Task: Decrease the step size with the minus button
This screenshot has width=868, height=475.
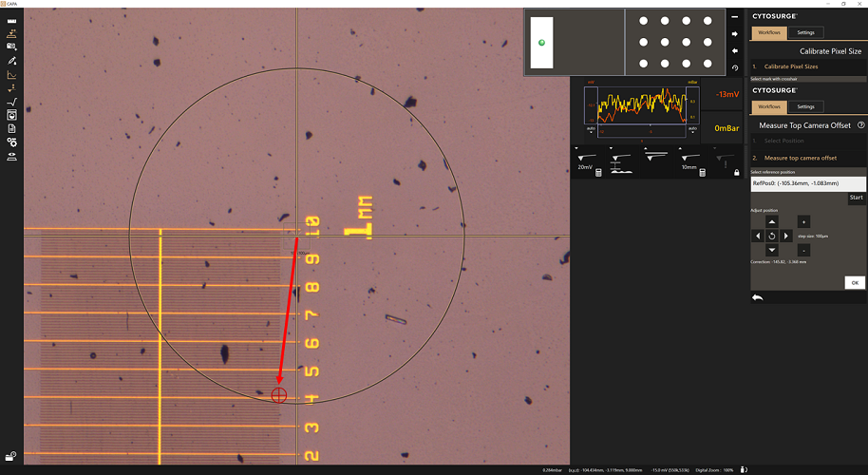Action: pyautogui.click(x=803, y=250)
